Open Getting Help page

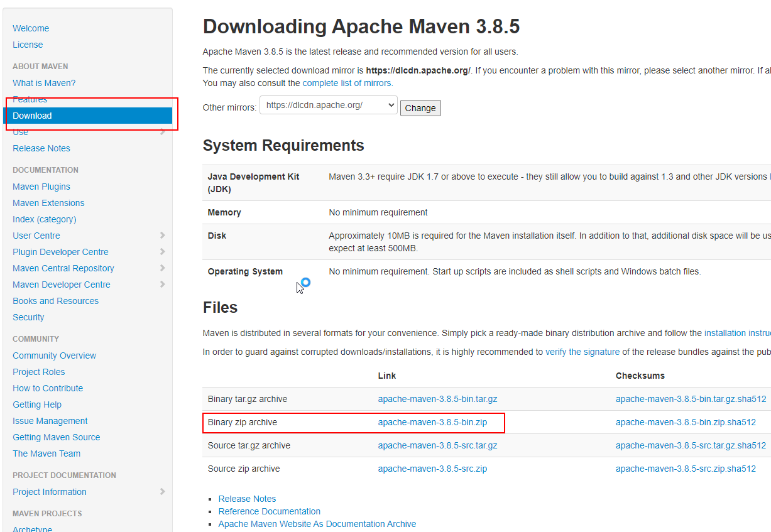[37, 404]
